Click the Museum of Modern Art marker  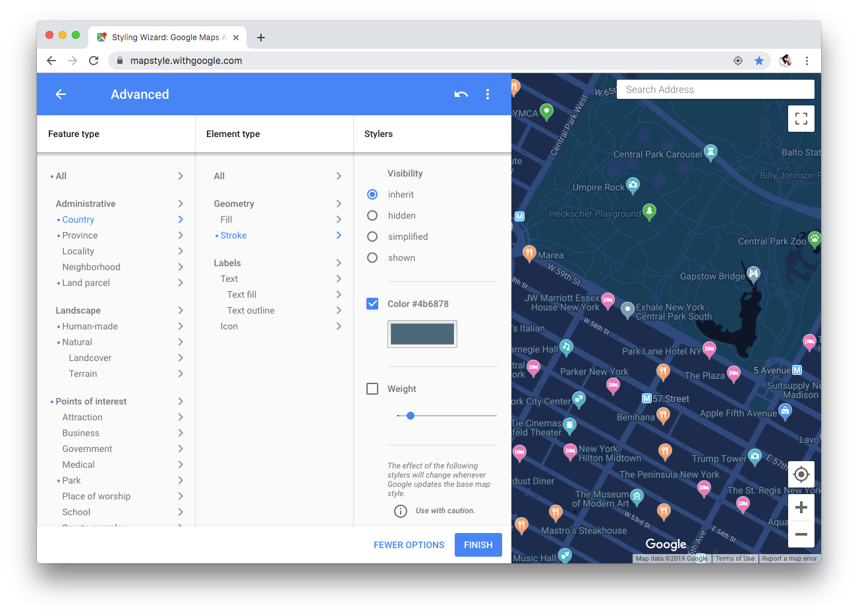(637, 497)
